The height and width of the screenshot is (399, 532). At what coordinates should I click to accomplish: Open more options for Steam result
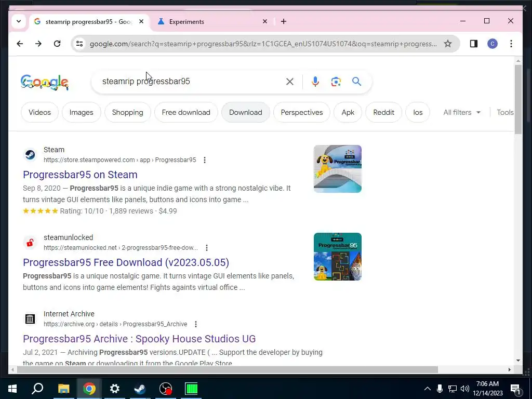205,160
